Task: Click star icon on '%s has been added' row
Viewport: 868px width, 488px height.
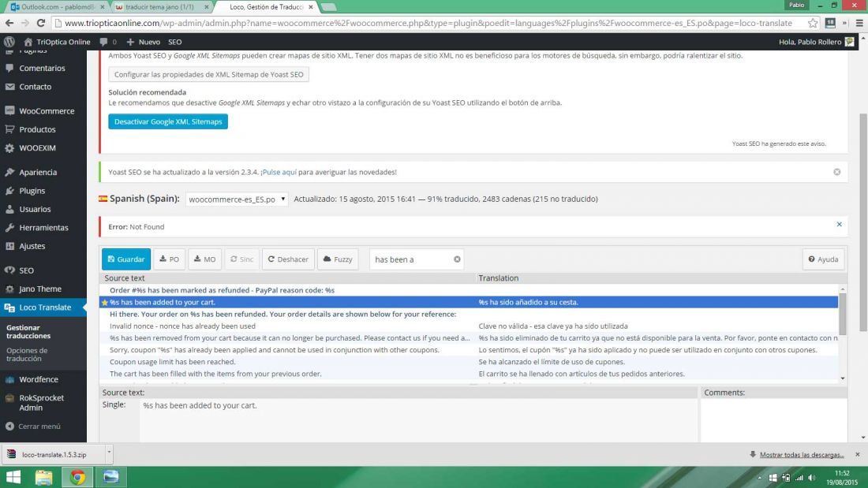Action: (x=105, y=303)
